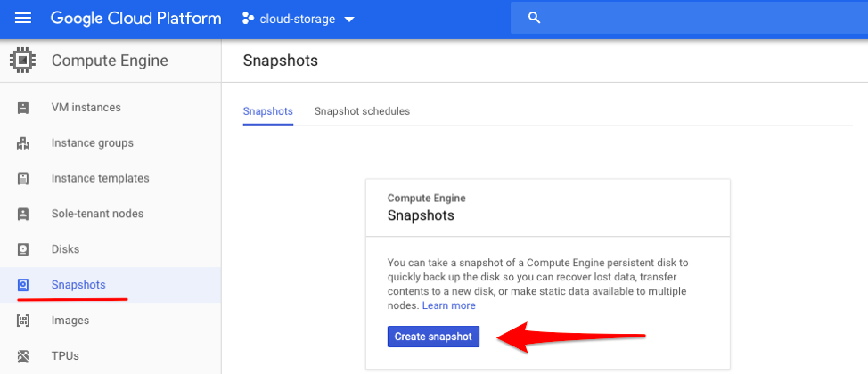Click inside the top search field
The height and width of the screenshot is (374, 868).
coord(695,19)
